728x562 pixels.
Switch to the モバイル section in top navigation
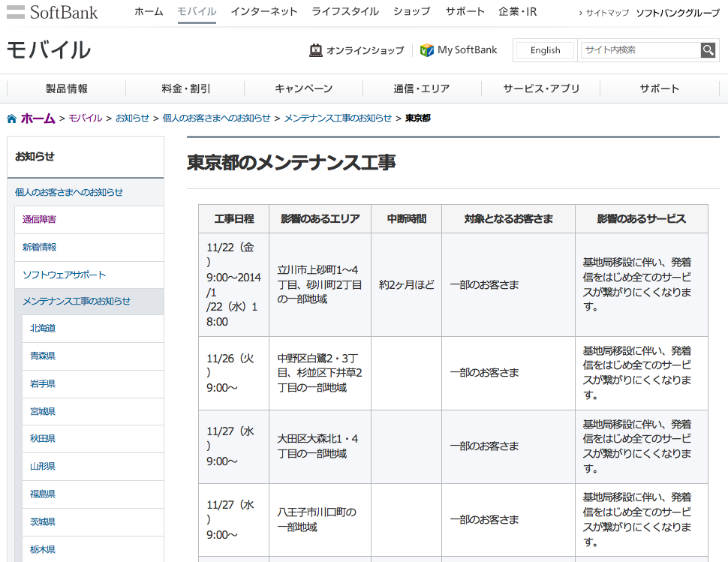coord(197,11)
